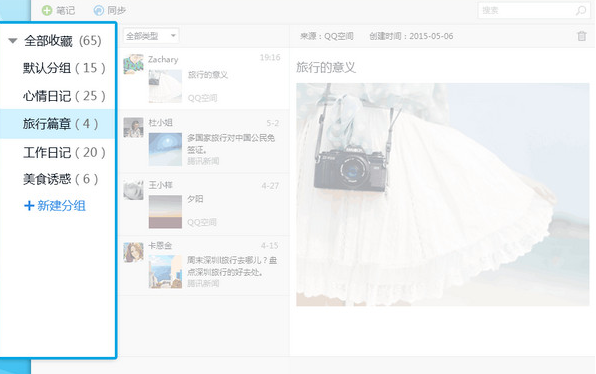The image size is (596, 374).
Task: Click the large camera photo
Action: pos(443,195)
